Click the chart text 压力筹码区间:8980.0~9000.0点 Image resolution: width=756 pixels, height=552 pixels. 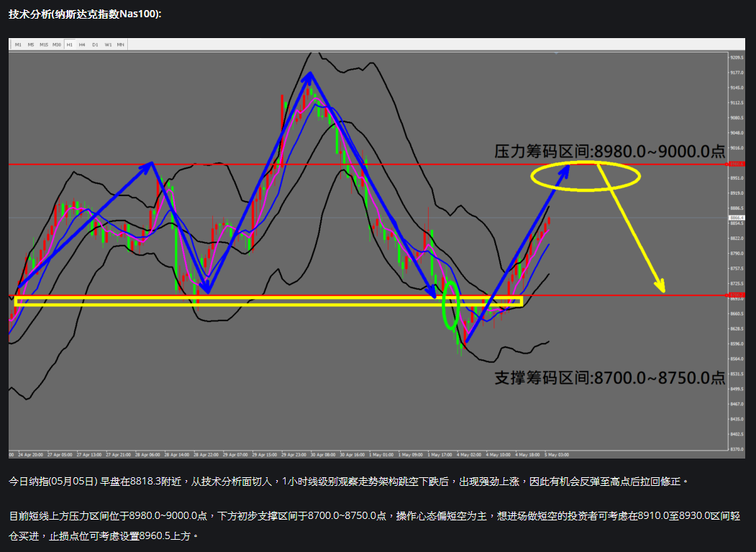pyautogui.click(x=609, y=151)
